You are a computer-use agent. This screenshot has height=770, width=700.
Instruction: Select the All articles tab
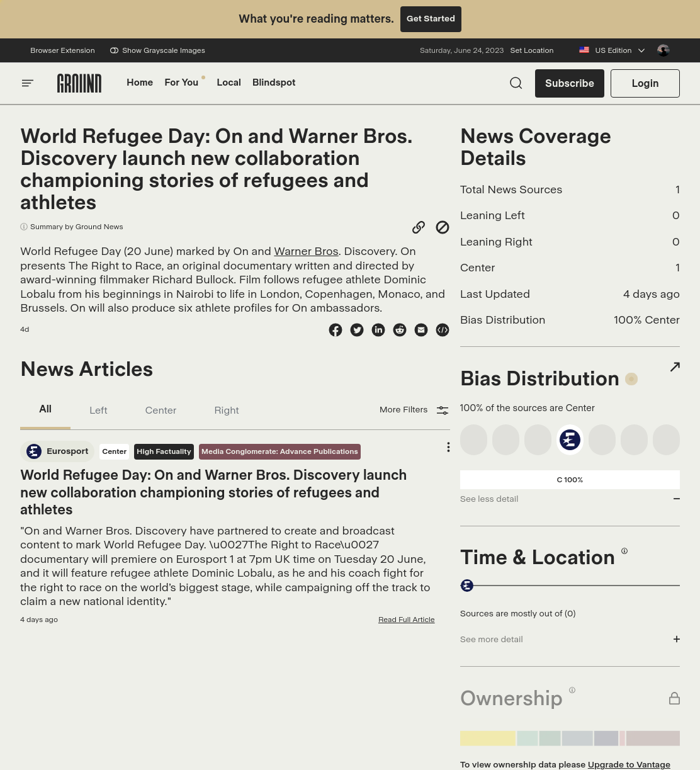pos(45,409)
